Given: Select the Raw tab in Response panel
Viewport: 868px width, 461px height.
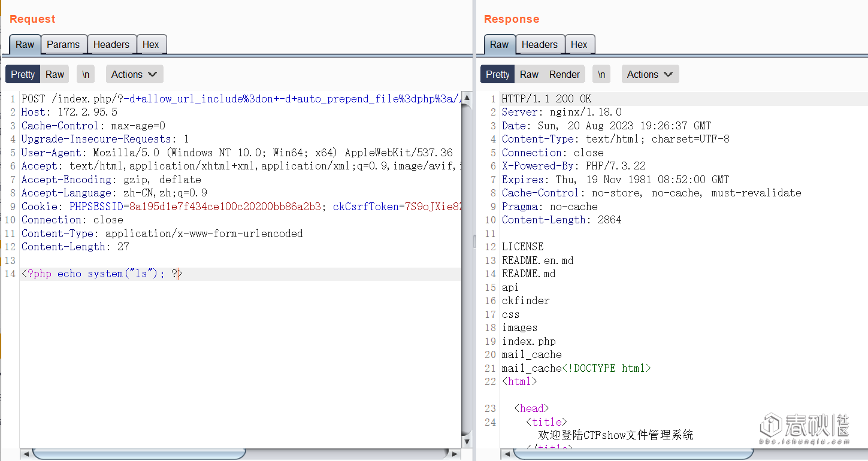Looking at the screenshot, I should (x=500, y=44).
